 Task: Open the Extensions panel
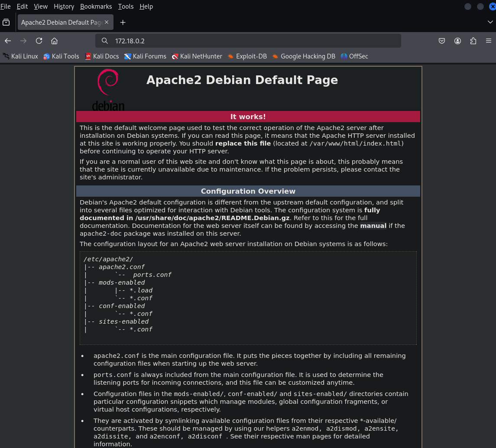tap(473, 41)
